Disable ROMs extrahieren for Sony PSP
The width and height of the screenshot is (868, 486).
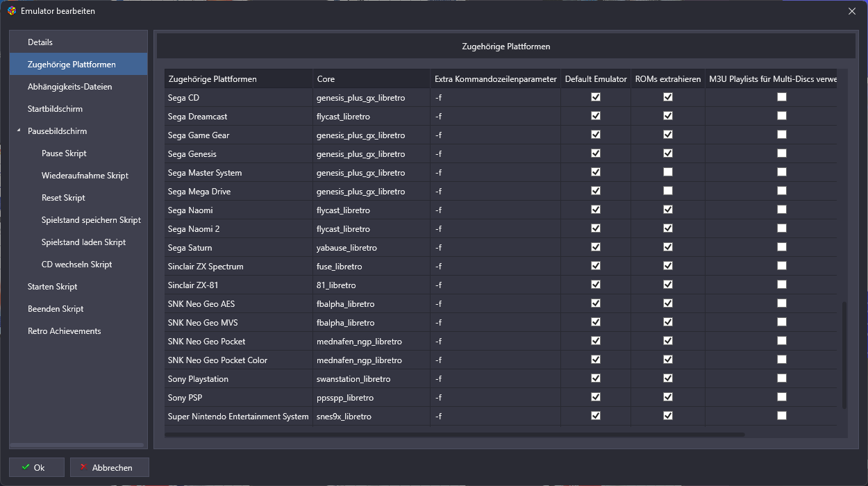click(668, 397)
